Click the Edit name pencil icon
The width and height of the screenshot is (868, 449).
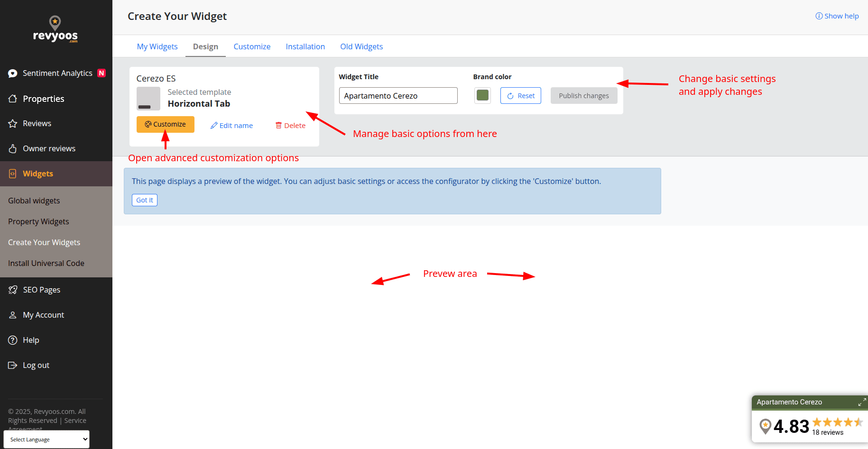point(214,126)
